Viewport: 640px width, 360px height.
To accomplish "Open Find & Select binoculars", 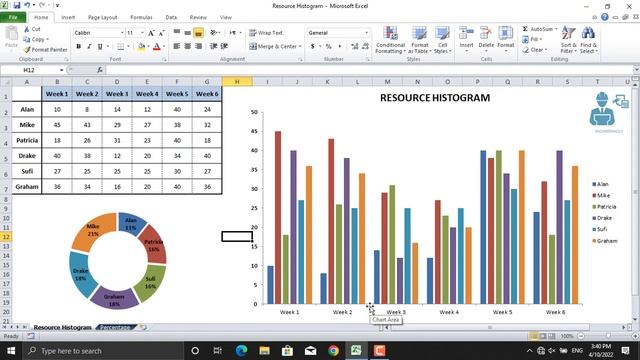I will (588, 40).
